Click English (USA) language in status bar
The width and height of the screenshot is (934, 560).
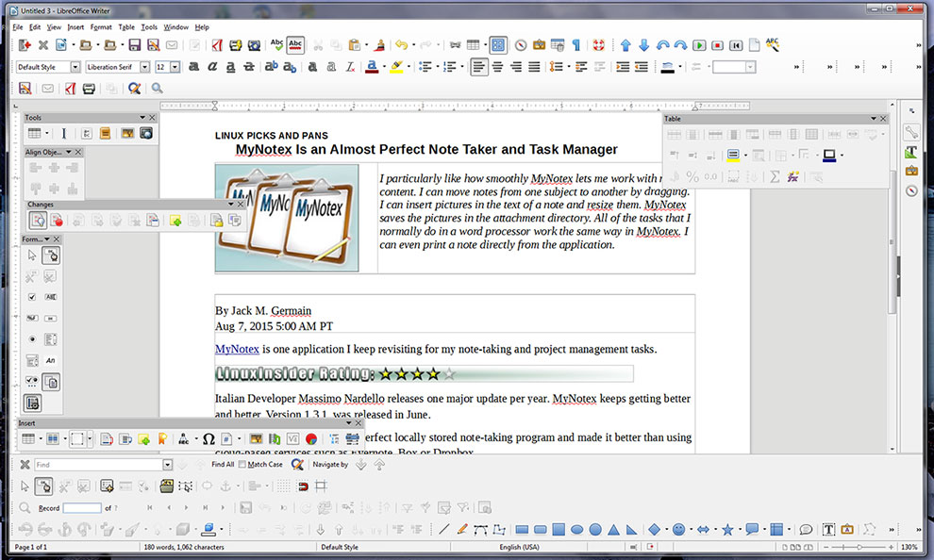click(519, 547)
